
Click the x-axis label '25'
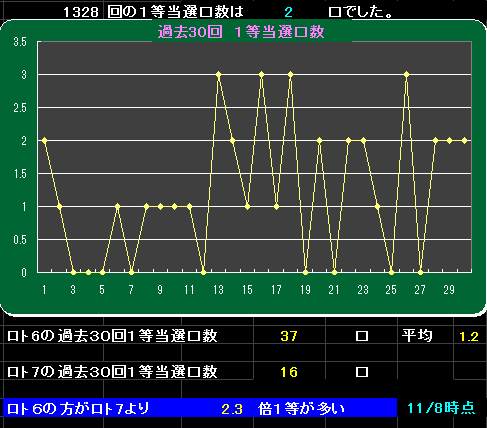(x=391, y=290)
